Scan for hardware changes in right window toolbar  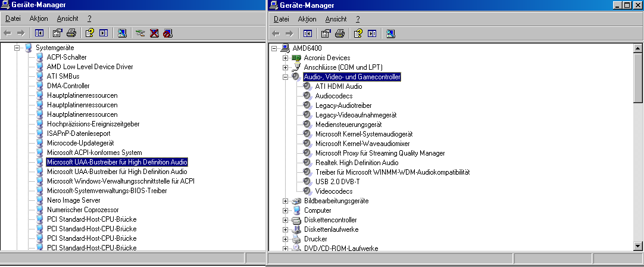click(390, 33)
